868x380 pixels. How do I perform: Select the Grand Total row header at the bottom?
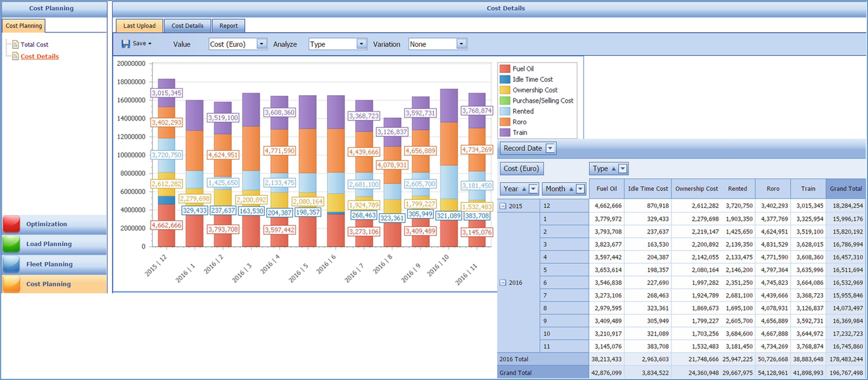click(x=543, y=372)
